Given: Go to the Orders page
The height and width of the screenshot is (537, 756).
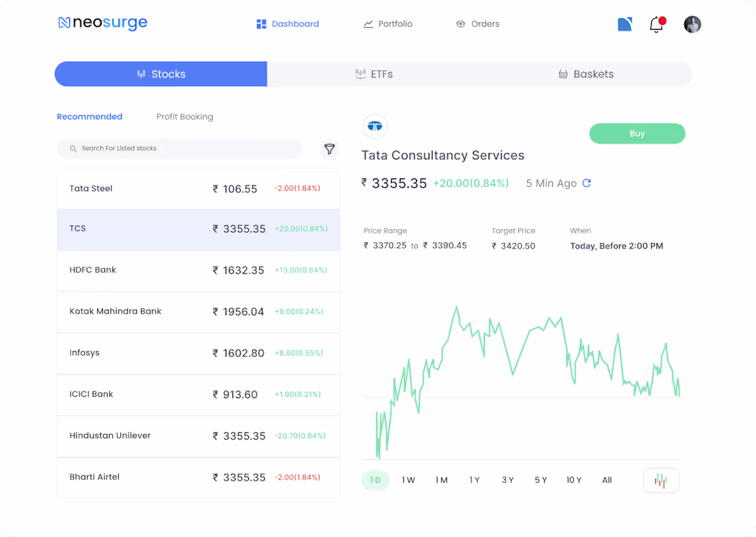Looking at the screenshot, I should tap(478, 23).
